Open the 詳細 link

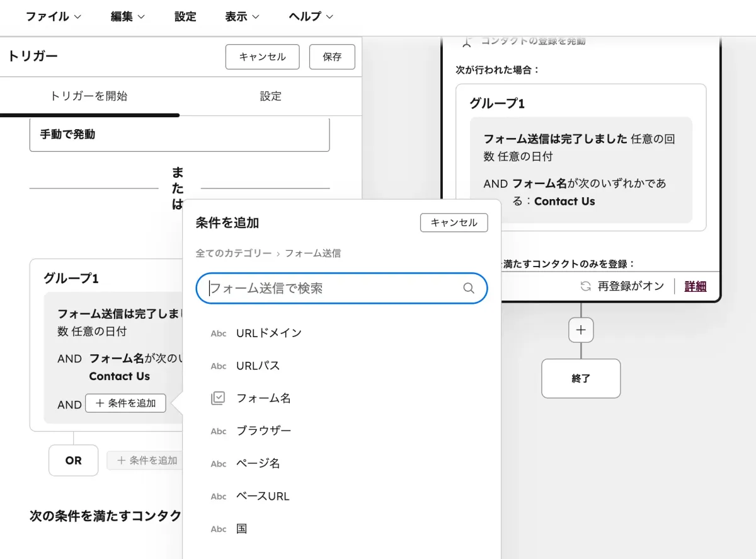tap(694, 285)
